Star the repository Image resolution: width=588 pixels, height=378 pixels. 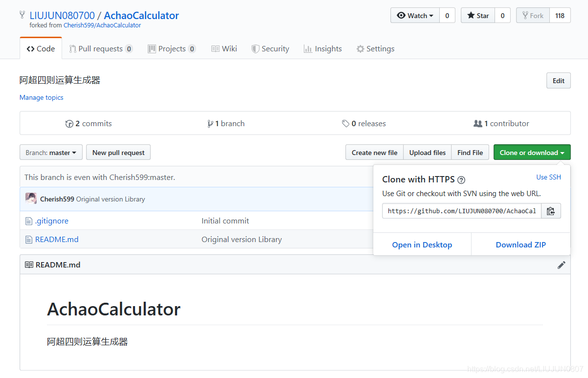pyautogui.click(x=478, y=15)
